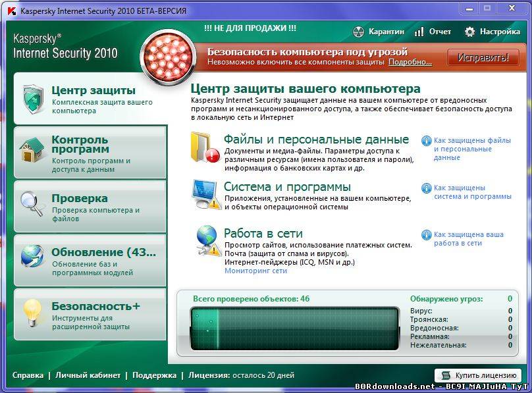The height and width of the screenshot is (393, 532).
Task: Go to the Обновление section tab
Action: [x=90, y=261]
